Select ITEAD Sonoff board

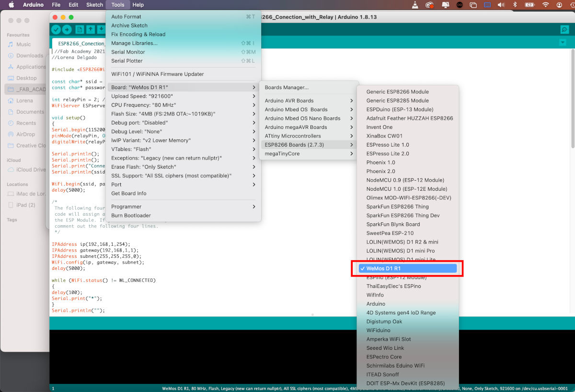pyautogui.click(x=407, y=374)
